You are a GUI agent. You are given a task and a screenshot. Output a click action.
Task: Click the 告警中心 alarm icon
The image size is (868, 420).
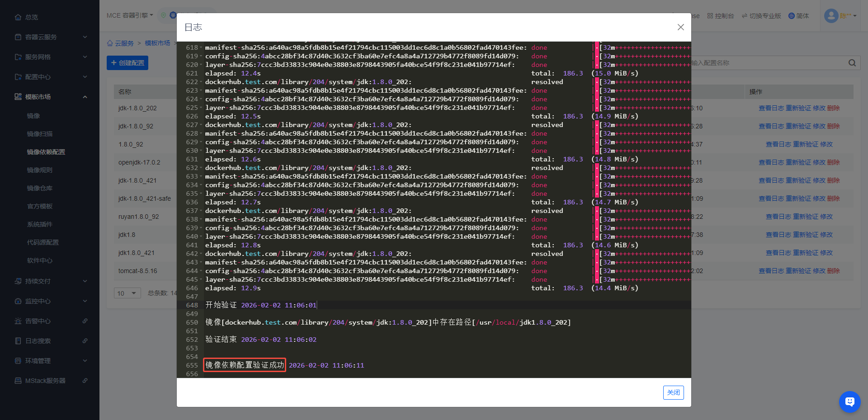coord(18,321)
